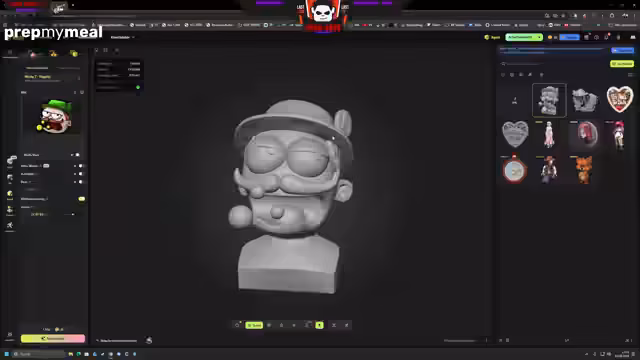
Task: Click the rigging figure icon in left sidebar
Action: tap(10, 226)
